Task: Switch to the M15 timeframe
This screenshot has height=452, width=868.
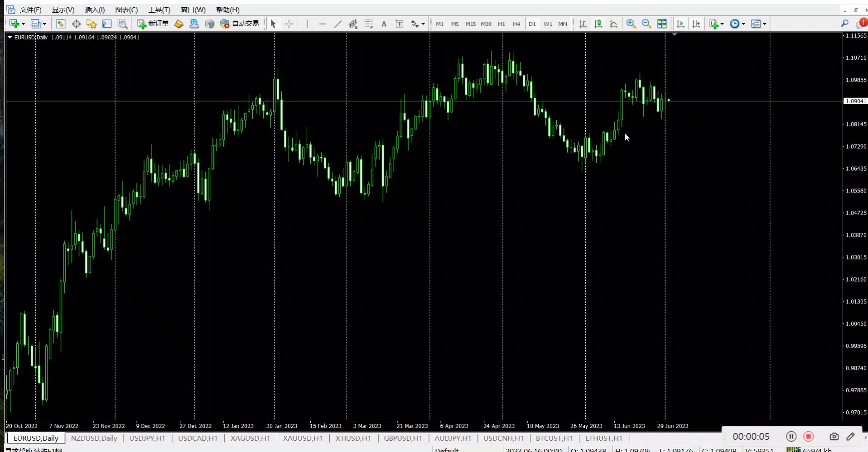Action: pos(471,24)
